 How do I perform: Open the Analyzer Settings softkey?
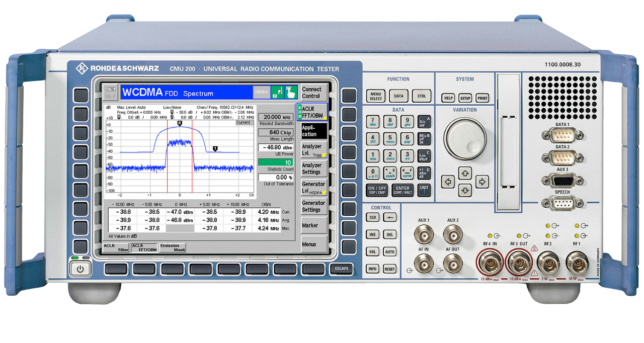pos(314,168)
